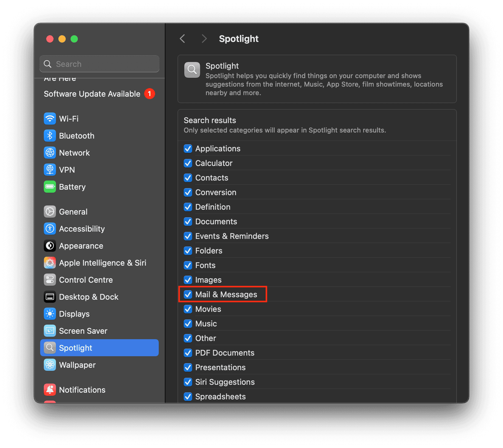
Task: Go forward using the right chevron
Action: point(204,39)
